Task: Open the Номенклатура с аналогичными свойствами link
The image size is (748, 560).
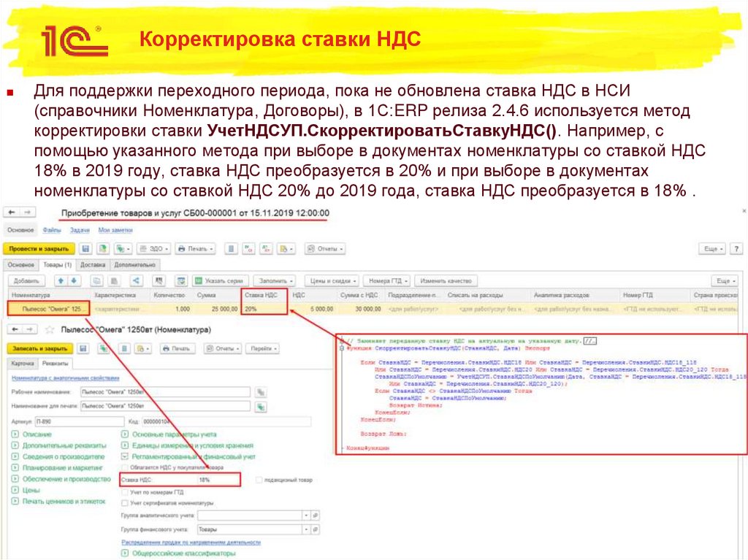Action: (65, 378)
